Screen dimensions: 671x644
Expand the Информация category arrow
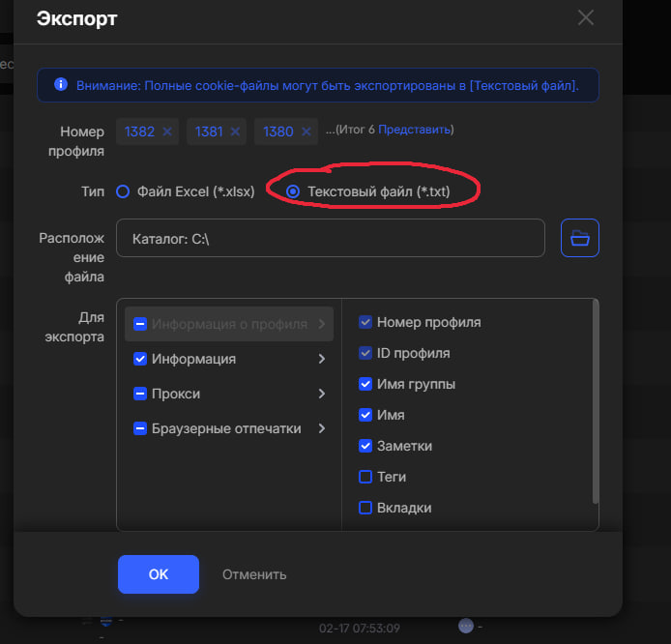321,360
